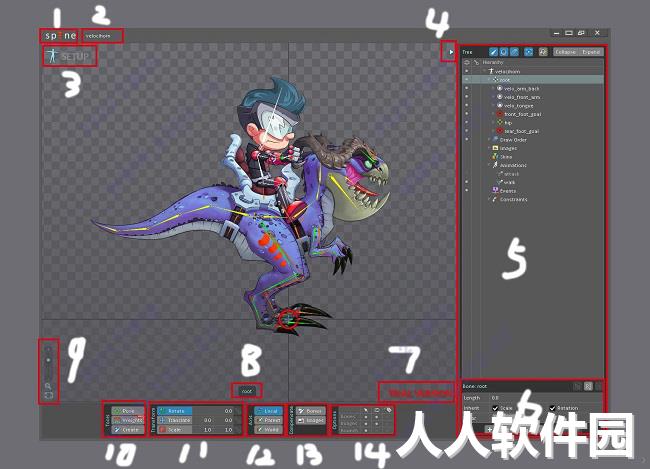Uncheck the Inherit Scale checkbox

(495, 408)
